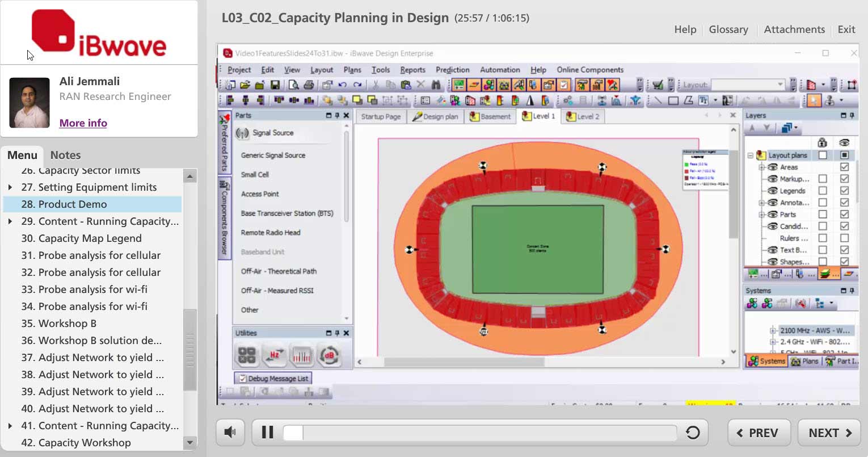
Task: Click the shopping cart icon in the toolbar
Action: (658, 85)
